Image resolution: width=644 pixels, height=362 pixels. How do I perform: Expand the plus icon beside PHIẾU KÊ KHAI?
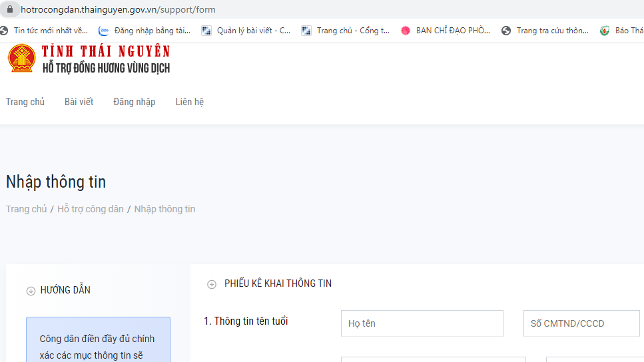click(212, 284)
